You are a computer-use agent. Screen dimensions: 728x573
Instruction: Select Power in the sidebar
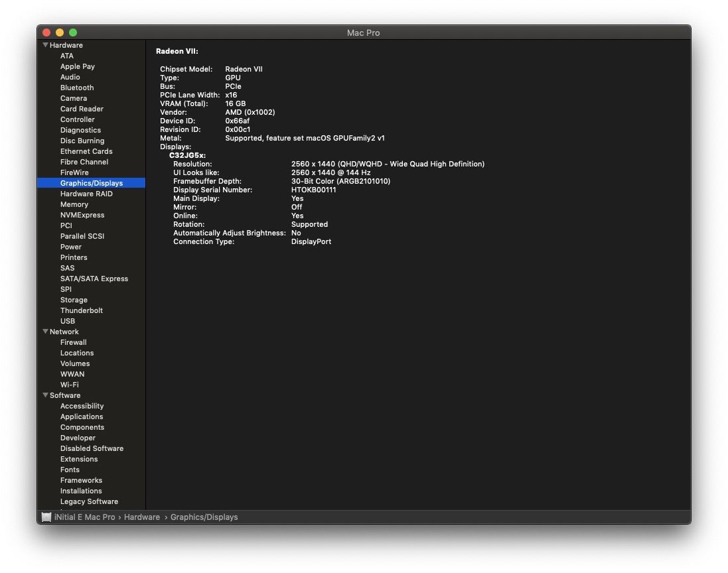coord(71,247)
